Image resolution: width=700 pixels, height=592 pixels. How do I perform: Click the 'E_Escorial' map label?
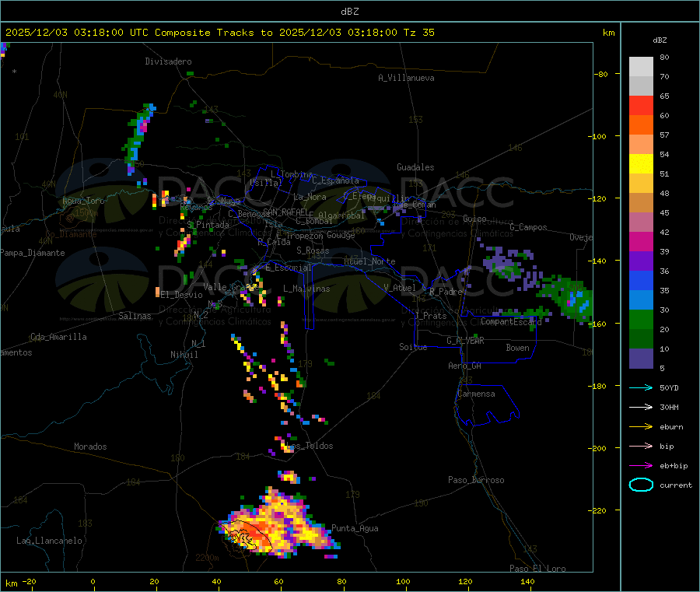[288, 268]
